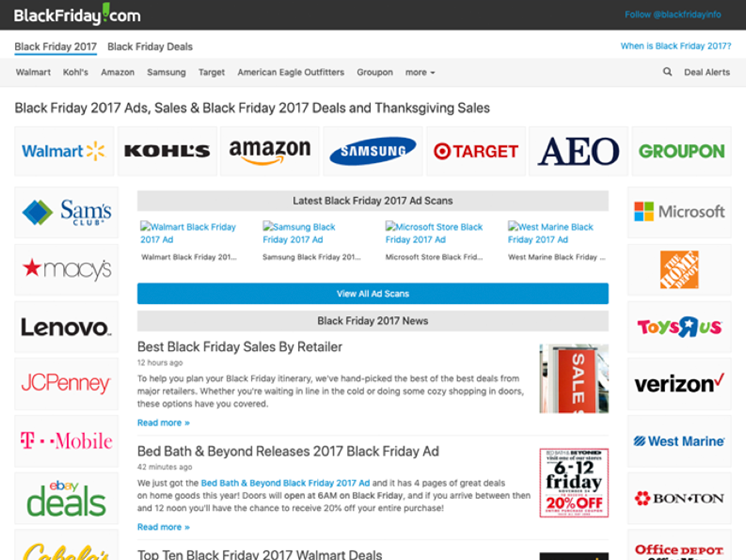Open Microsoft Store Black Friday 2017 Ad scan
This screenshot has width=746, height=560.
coord(434,233)
